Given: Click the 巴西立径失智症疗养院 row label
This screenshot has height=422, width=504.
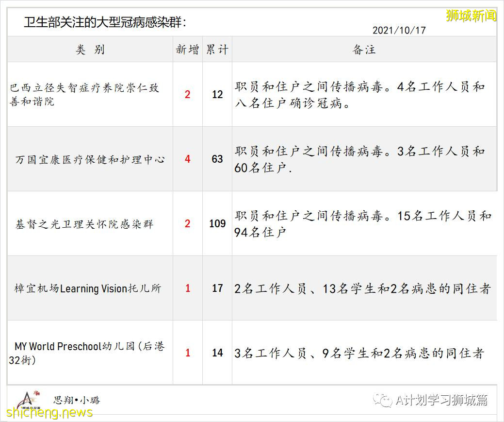Looking at the screenshot, I should [87, 94].
